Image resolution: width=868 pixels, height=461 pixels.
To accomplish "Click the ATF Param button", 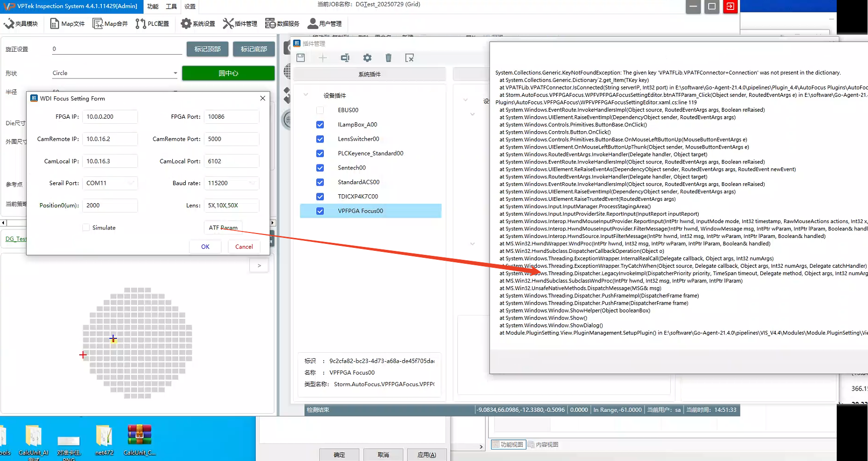I will coord(223,228).
